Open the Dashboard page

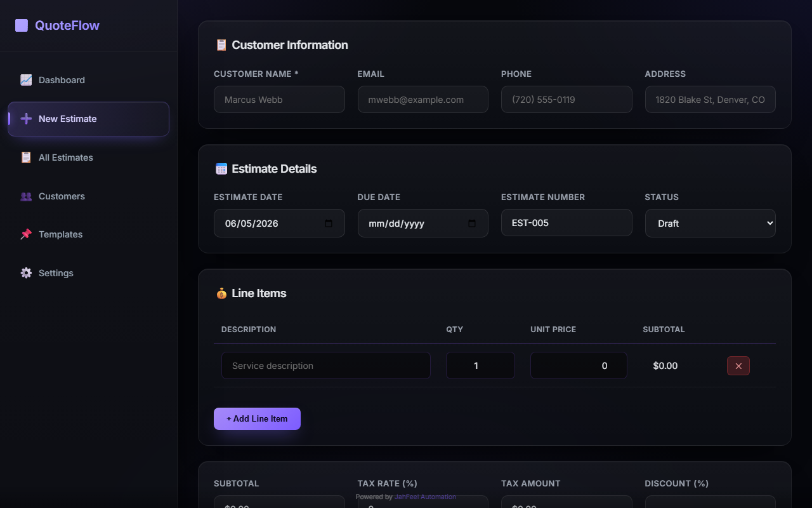click(x=89, y=80)
